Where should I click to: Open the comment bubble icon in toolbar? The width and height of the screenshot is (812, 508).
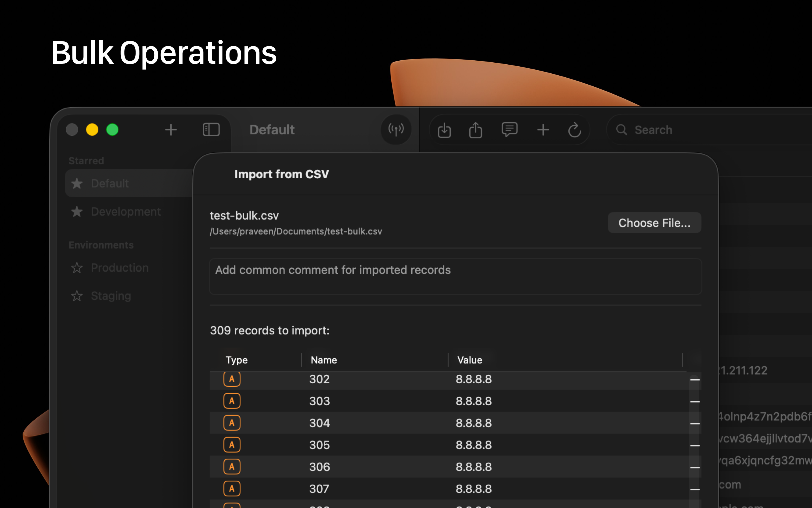[509, 130]
